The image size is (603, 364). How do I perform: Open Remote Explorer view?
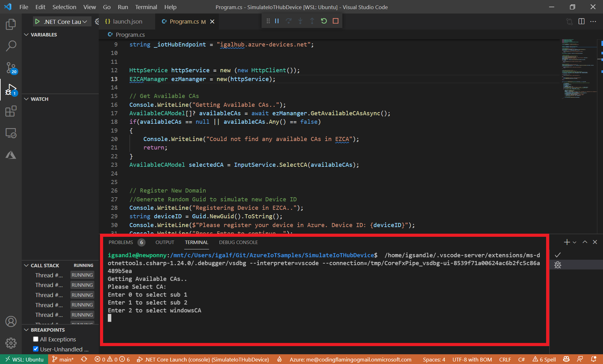[11, 133]
